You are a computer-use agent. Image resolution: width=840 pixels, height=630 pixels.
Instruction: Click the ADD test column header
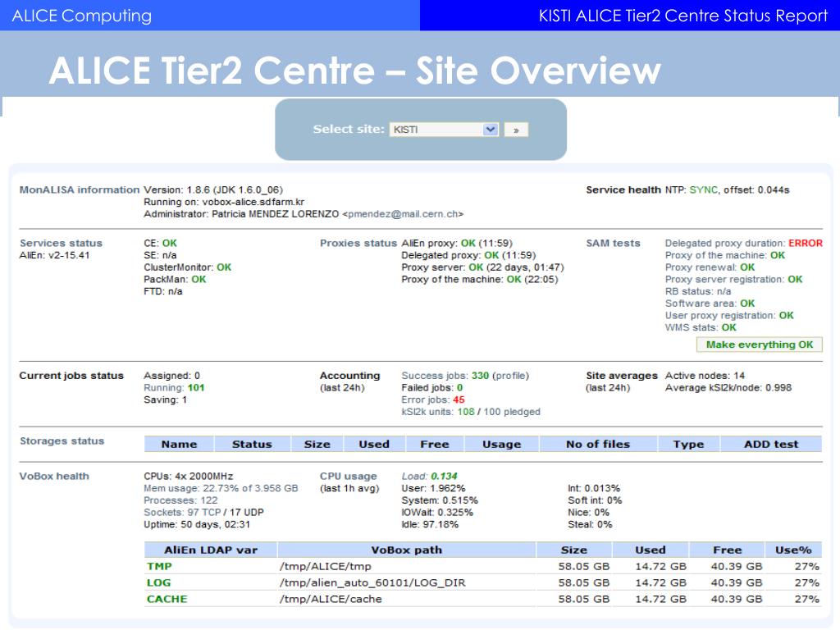point(771,444)
